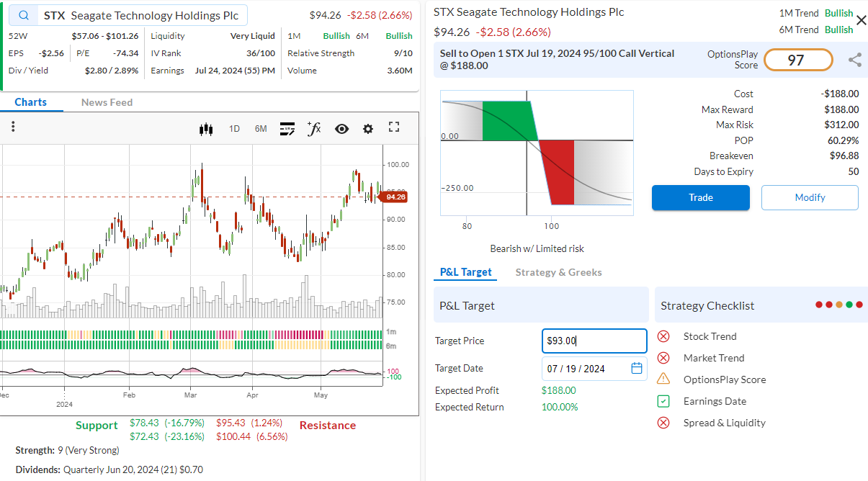This screenshot has height=481, width=868.
Task: Open chart settings gear
Action: (368, 129)
